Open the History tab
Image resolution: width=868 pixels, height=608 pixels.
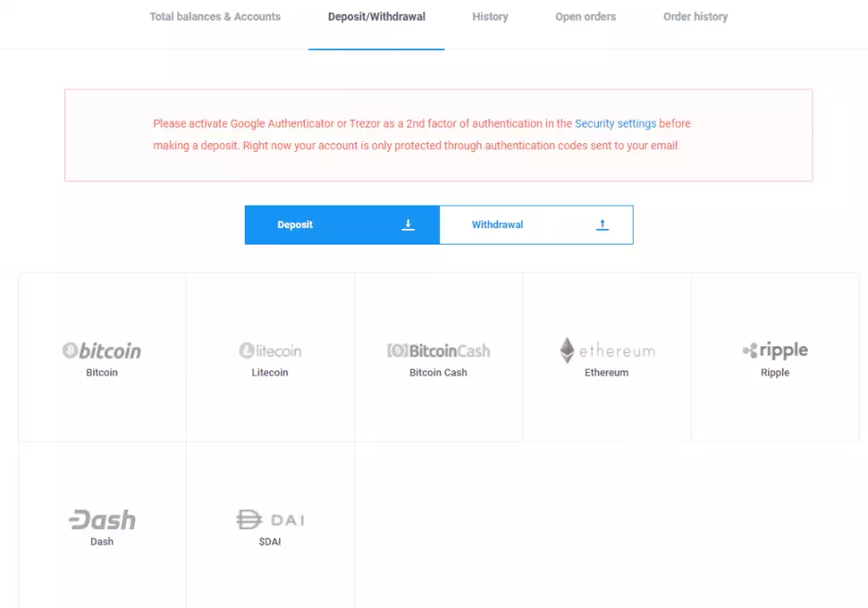tap(490, 16)
